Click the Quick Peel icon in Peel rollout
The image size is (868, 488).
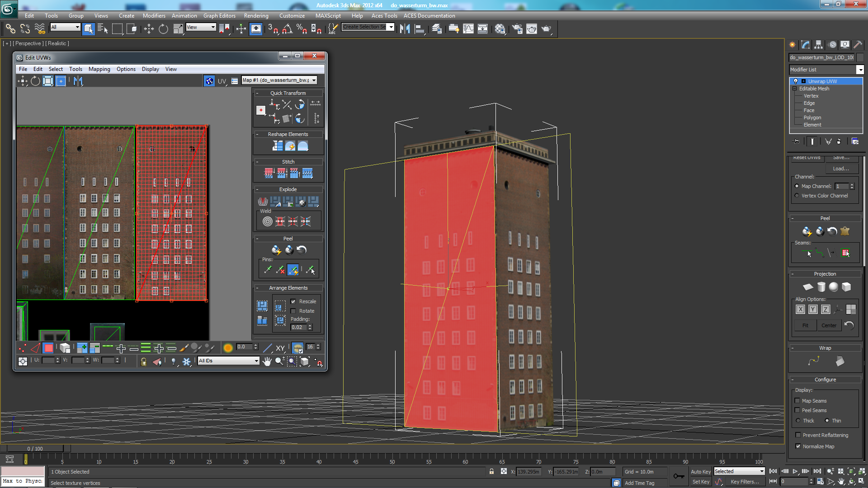276,250
